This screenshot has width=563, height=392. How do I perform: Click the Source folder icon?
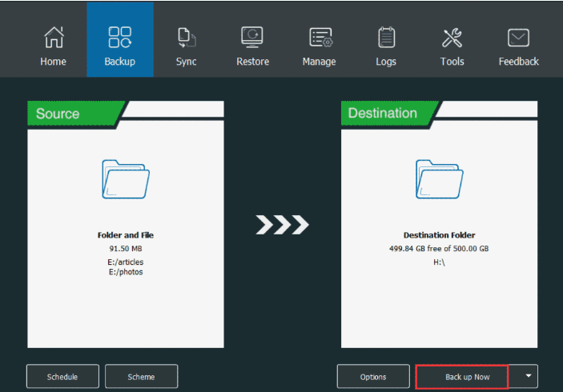pyautogui.click(x=126, y=179)
